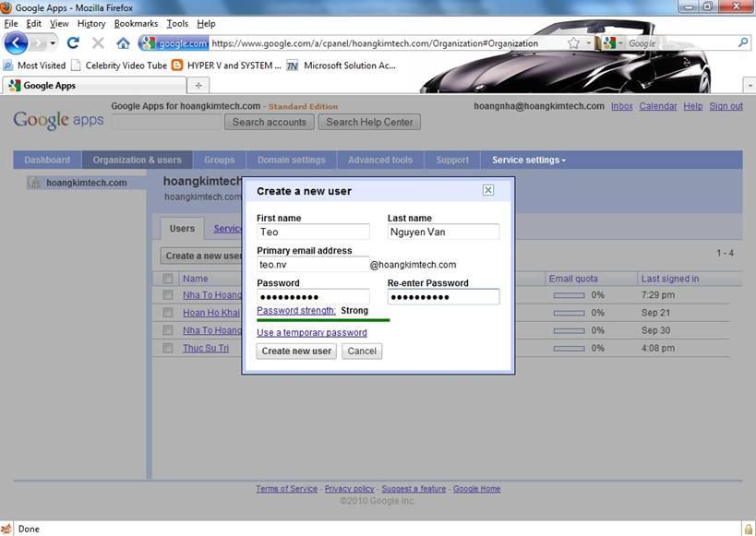The image size is (756, 536).
Task: Click the Create new user button
Action: [x=296, y=351]
